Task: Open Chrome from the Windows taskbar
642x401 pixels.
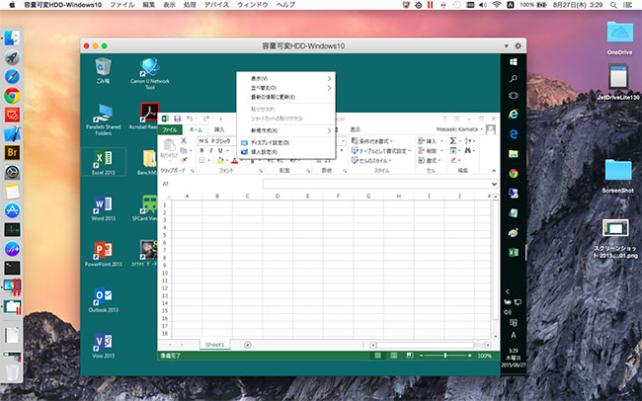Action: click(513, 173)
